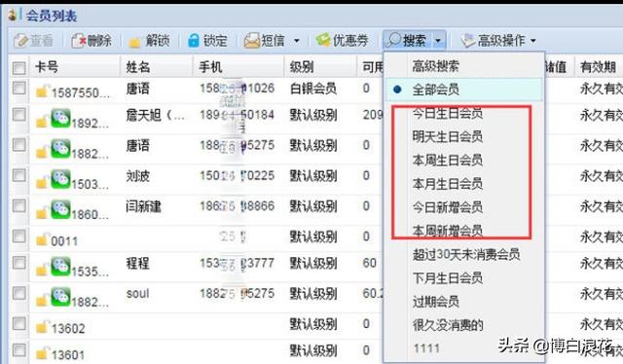This screenshot has height=364, width=623.
Task: Check the row for card 13601
Action: [x=18, y=350]
